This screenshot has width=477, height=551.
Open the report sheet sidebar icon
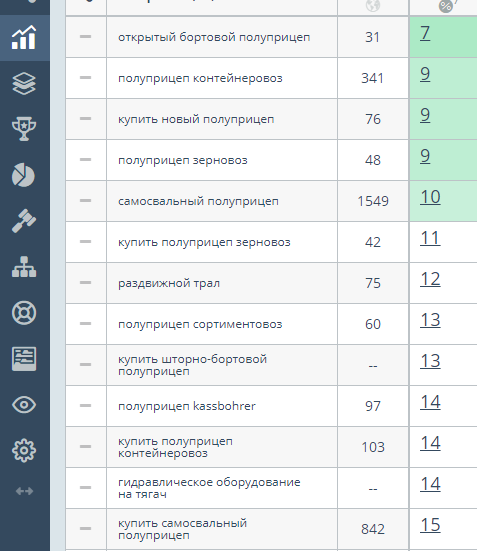[x=24, y=359]
